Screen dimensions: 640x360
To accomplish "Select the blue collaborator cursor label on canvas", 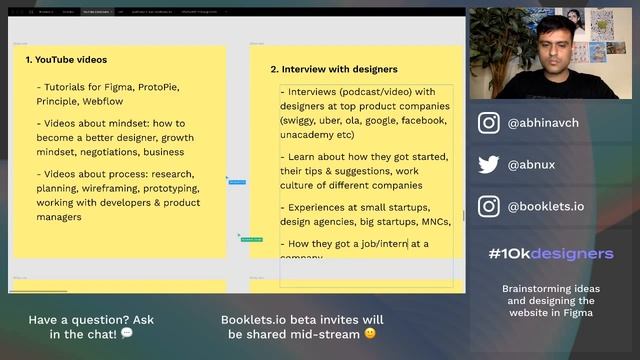I will (x=237, y=182).
